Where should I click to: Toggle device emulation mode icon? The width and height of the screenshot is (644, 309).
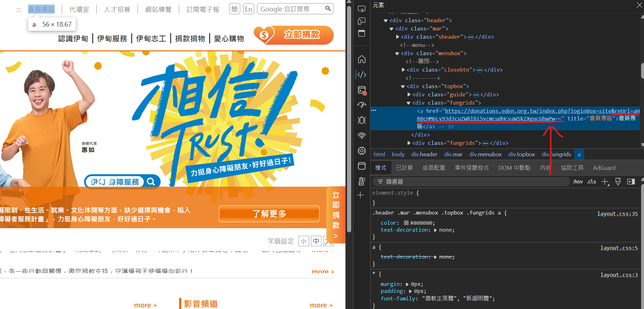tap(362, 21)
